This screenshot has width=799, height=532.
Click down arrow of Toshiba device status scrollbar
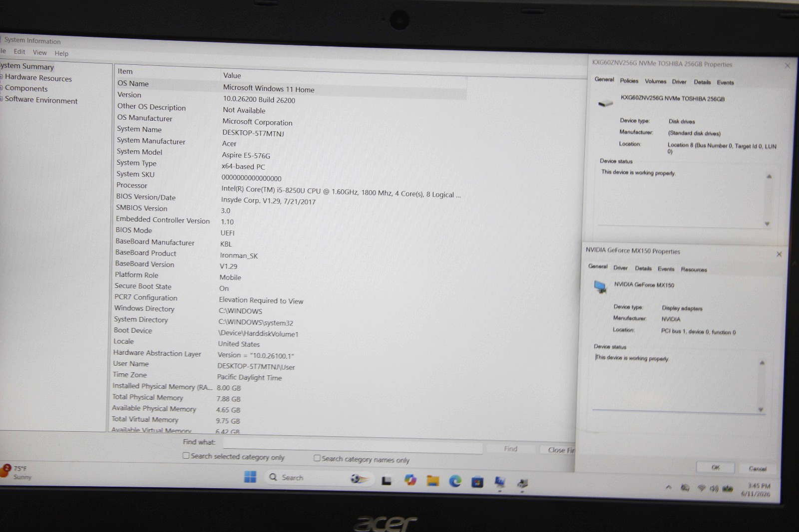click(767, 224)
